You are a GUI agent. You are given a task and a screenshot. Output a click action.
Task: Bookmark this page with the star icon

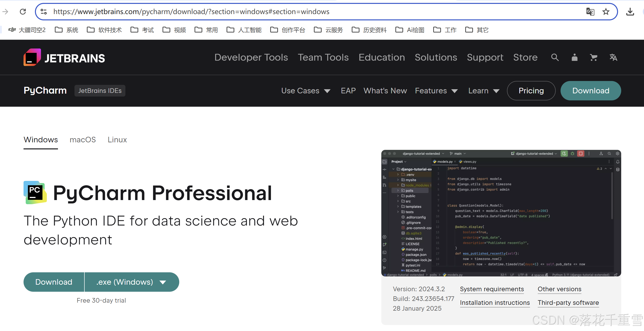606,11
